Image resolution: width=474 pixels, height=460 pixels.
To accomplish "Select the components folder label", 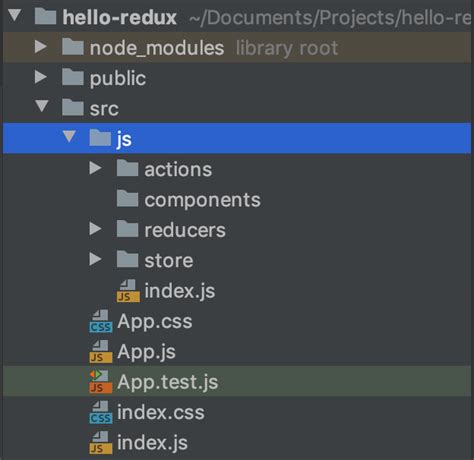I will click(x=202, y=200).
